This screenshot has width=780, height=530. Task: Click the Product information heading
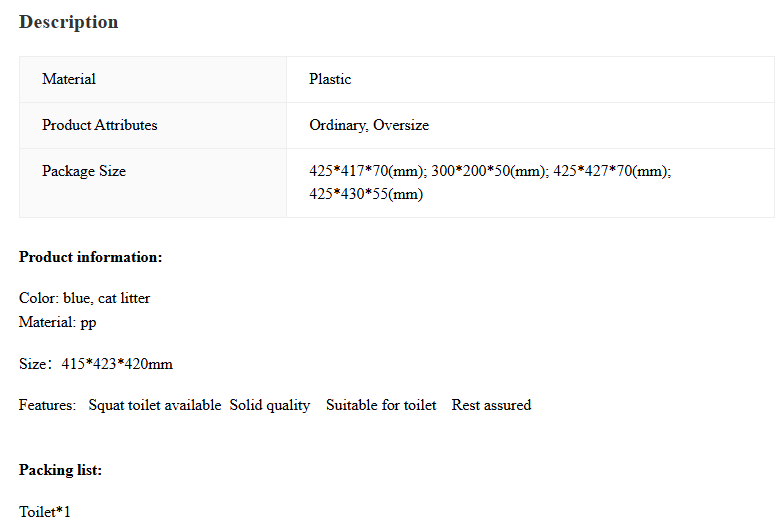pos(91,257)
